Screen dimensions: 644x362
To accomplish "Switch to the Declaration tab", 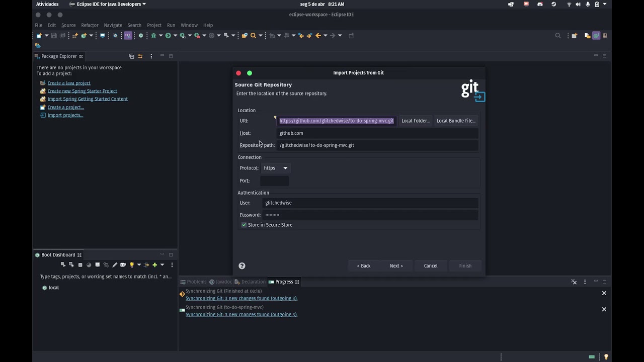I will pyautogui.click(x=250, y=282).
